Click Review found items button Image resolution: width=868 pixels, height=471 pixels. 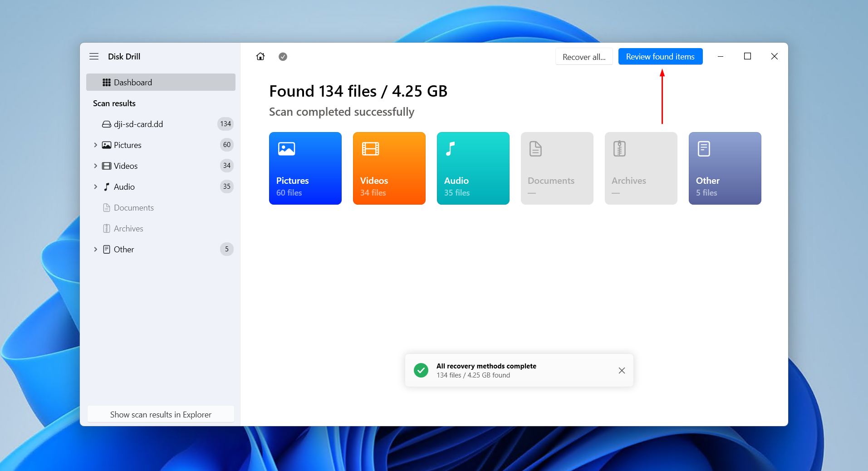[660, 56]
